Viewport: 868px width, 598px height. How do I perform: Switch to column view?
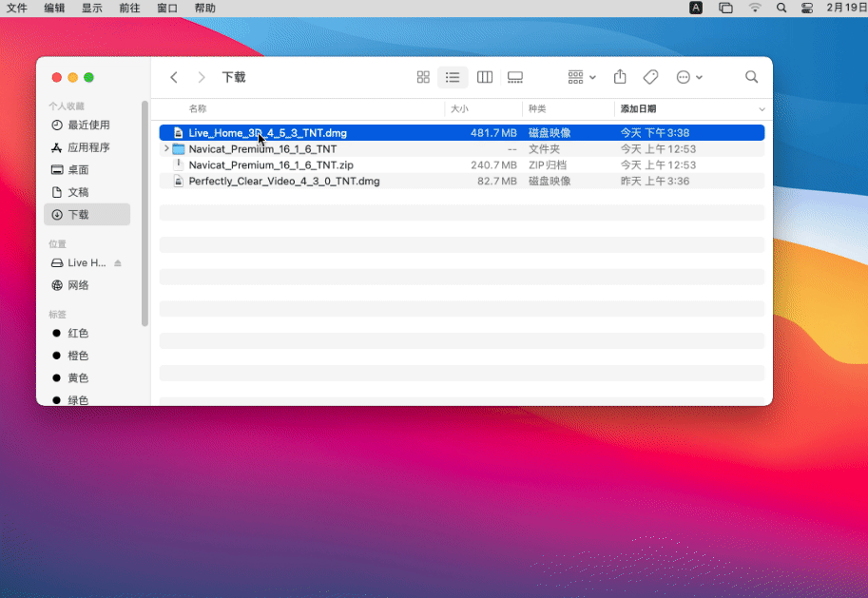click(x=484, y=77)
